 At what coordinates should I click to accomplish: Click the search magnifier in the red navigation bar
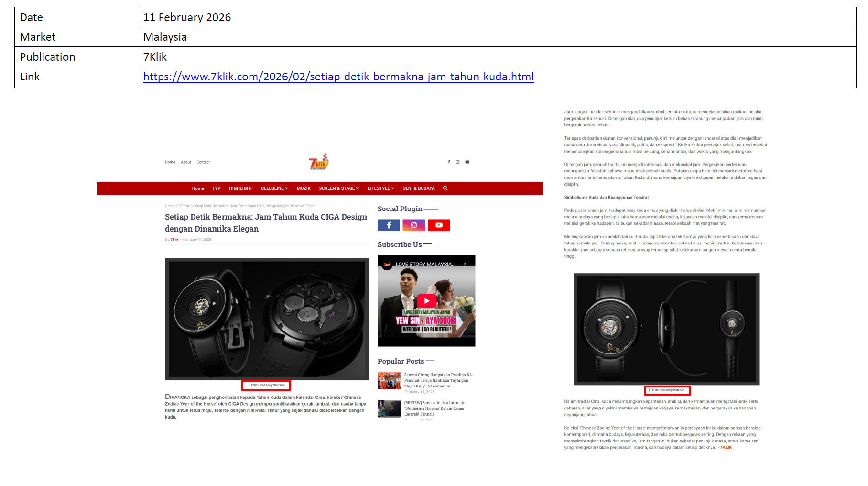click(445, 188)
